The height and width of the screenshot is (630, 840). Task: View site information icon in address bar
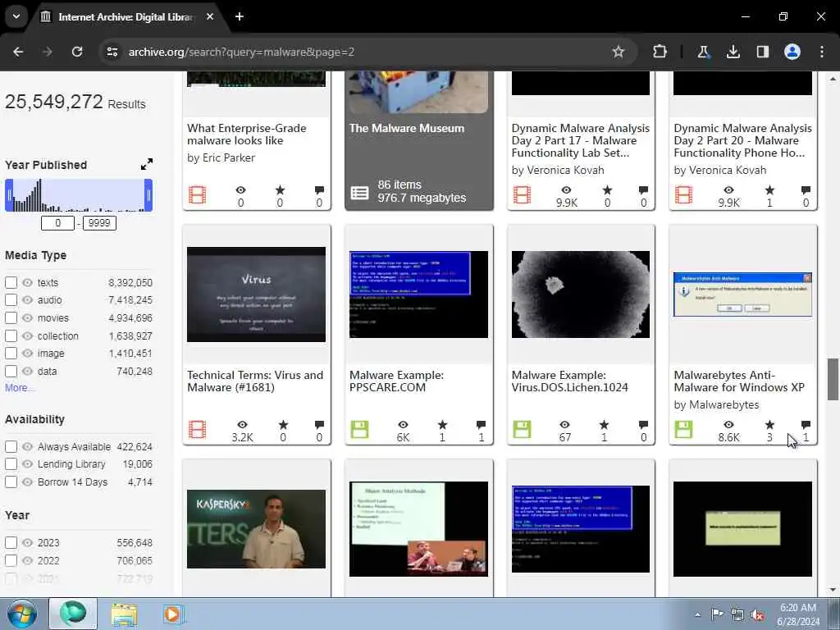click(112, 52)
